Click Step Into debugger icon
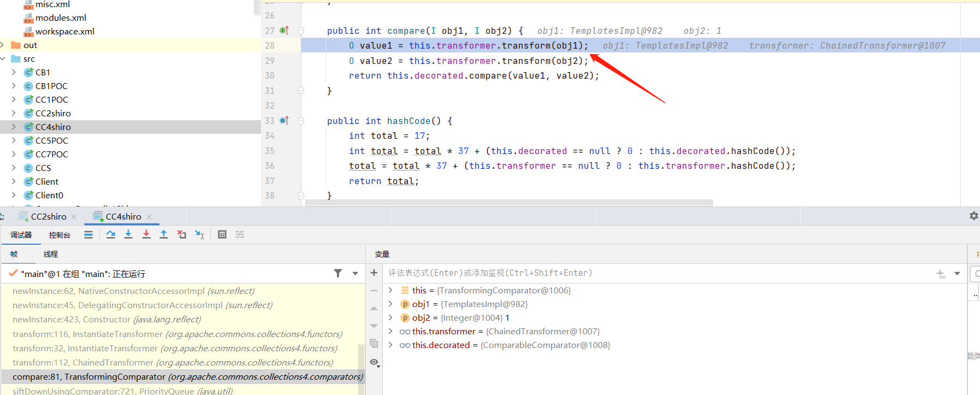980x395 pixels. click(x=128, y=234)
